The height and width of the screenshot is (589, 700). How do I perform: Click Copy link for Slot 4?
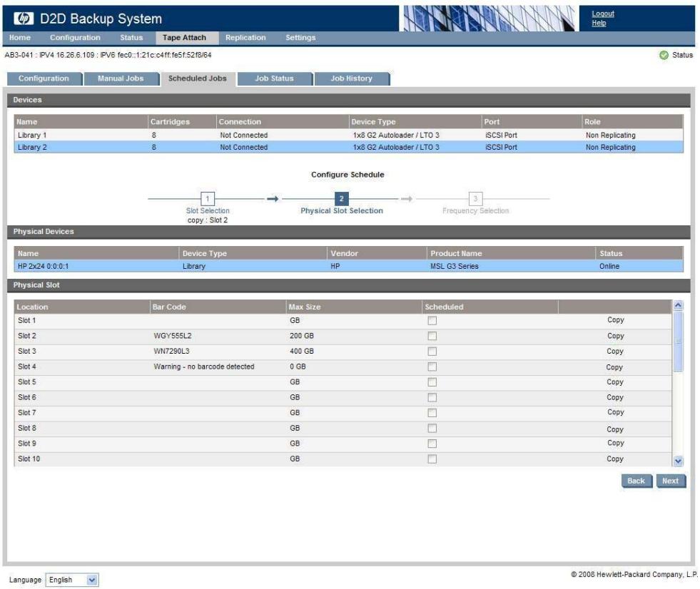click(x=614, y=367)
